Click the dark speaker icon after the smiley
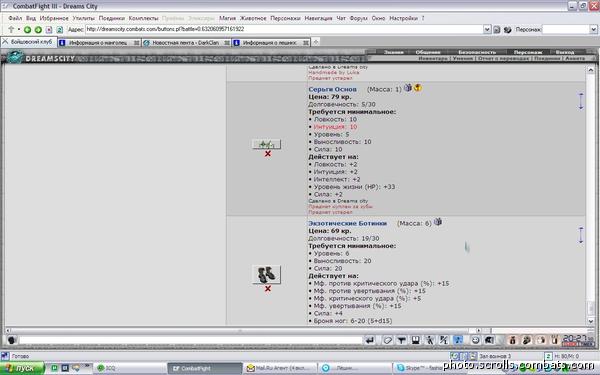This screenshot has width=600, height=375. pyautogui.click(x=489, y=340)
